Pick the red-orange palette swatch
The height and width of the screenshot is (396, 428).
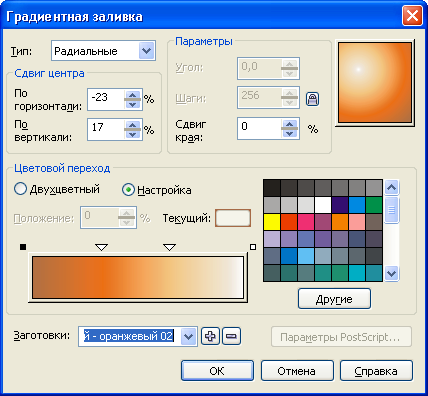tap(289, 222)
